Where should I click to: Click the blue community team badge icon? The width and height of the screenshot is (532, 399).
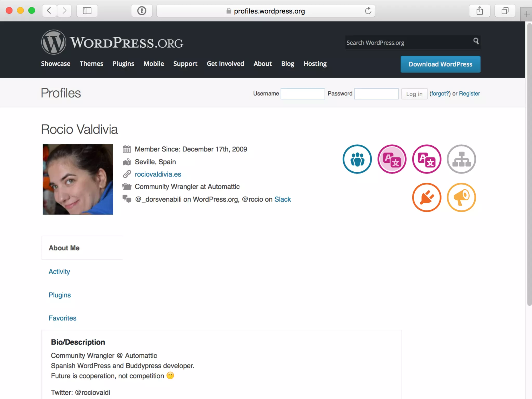(x=357, y=159)
